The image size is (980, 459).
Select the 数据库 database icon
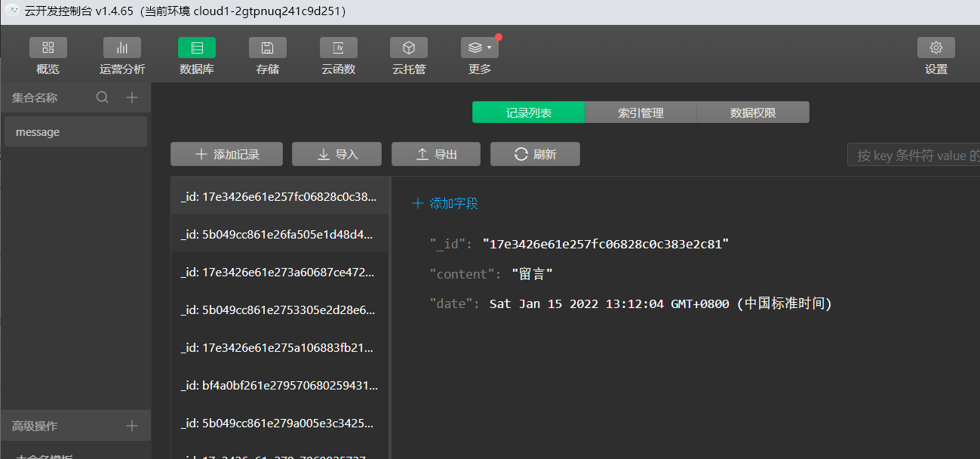pyautogui.click(x=197, y=48)
